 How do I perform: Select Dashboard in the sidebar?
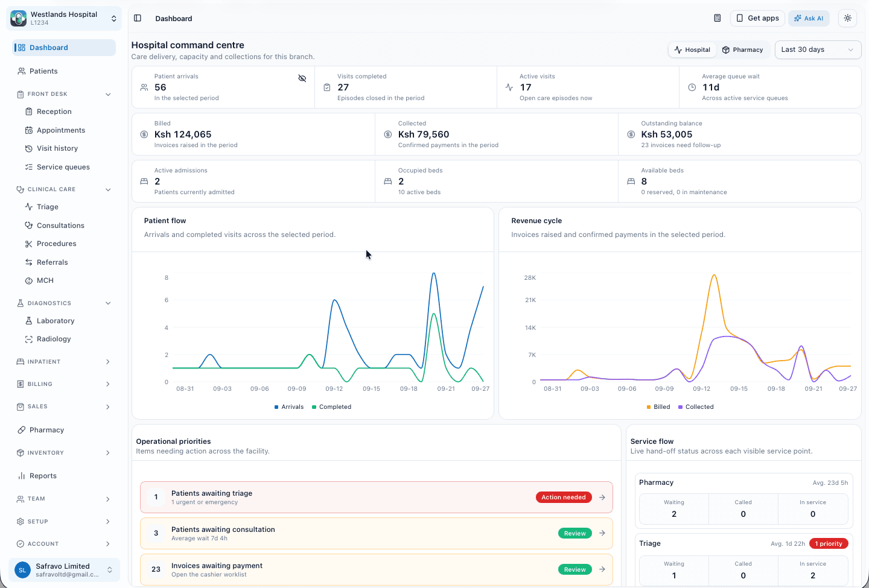point(63,48)
